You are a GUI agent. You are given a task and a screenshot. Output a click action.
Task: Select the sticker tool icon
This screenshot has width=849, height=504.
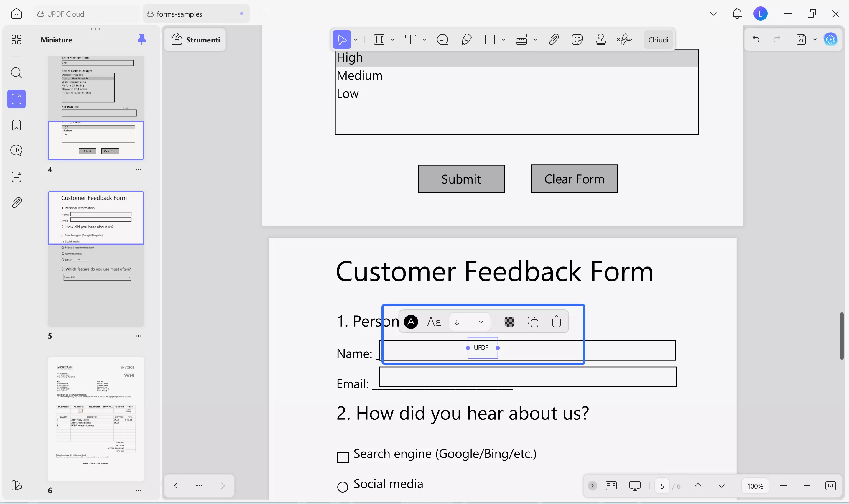[x=577, y=40]
